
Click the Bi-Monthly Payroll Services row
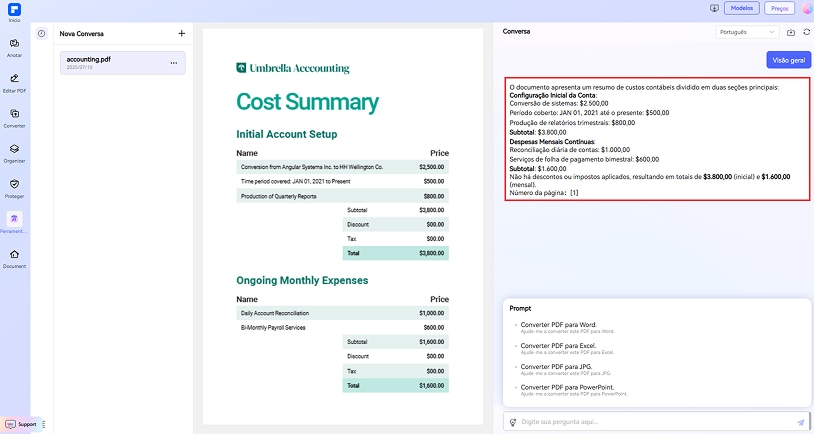click(343, 328)
